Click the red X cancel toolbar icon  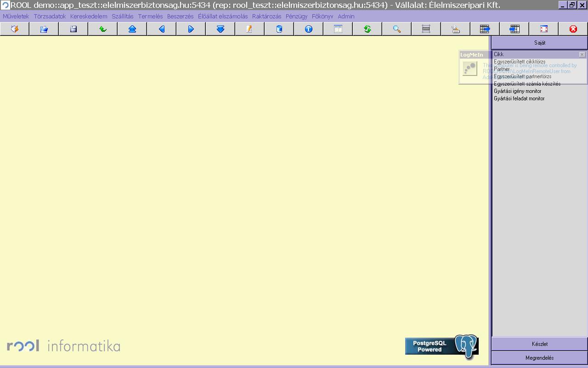(573, 29)
